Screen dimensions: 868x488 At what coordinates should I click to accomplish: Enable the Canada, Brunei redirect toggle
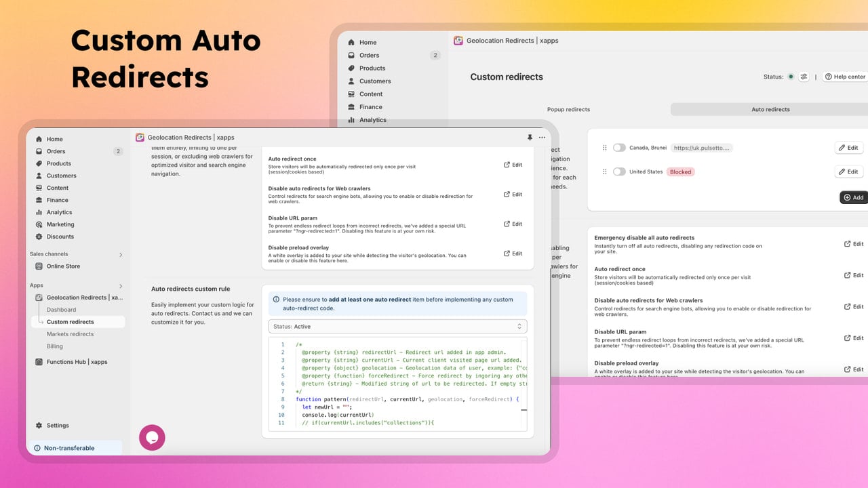click(619, 148)
